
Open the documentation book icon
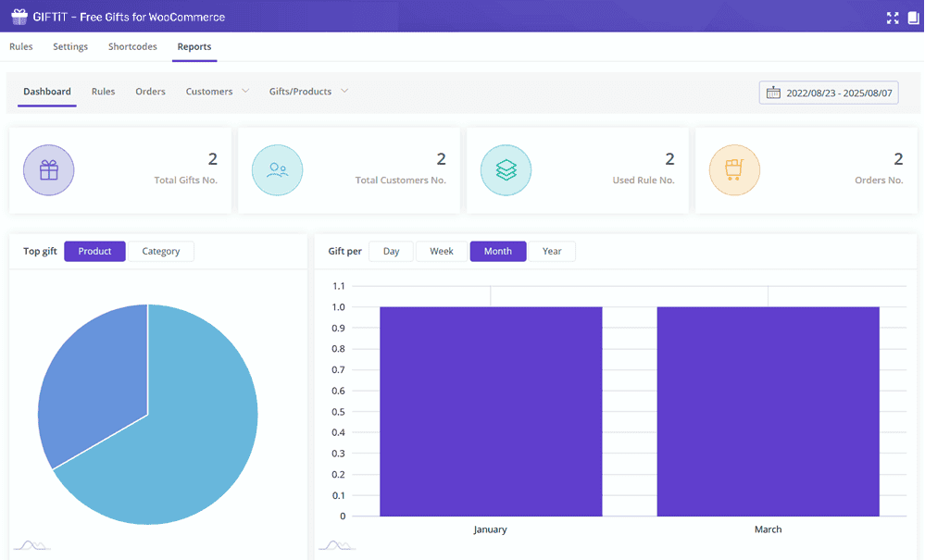pyautogui.click(x=914, y=18)
